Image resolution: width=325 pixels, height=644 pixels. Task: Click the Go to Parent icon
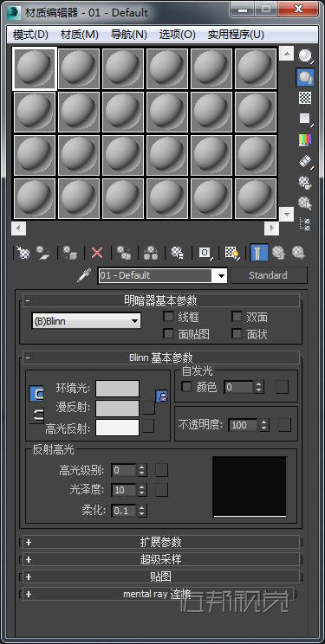(279, 253)
